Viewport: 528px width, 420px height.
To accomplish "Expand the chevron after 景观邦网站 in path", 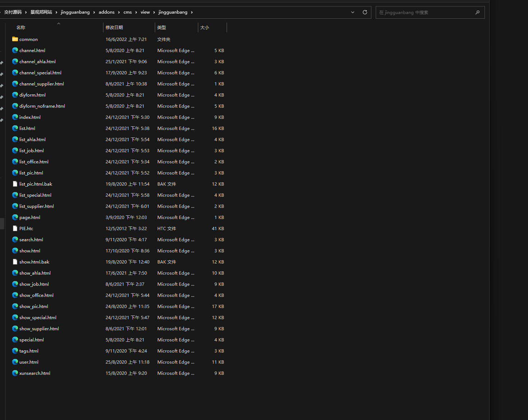I will (x=56, y=12).
